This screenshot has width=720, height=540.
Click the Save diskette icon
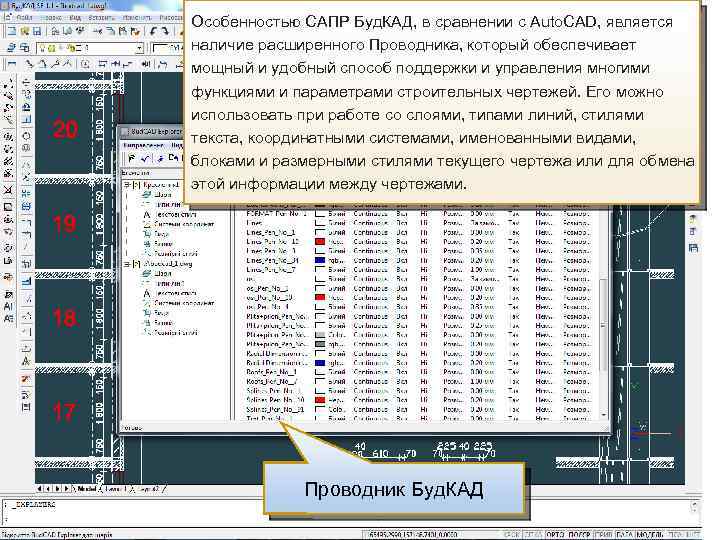coord(37,31)
